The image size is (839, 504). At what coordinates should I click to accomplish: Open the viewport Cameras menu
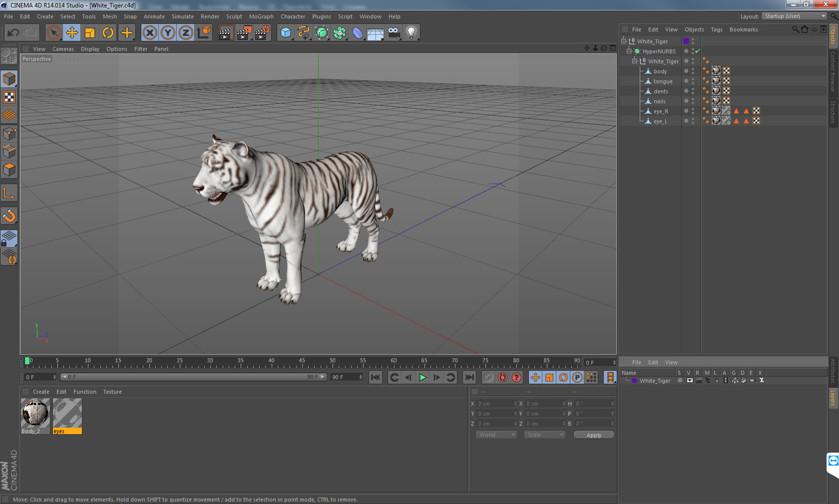point(63,49)
